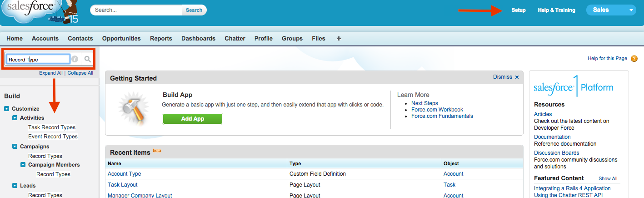Collapse the Campaign Members tree node
644x198 pixels.
click(23, 165)
